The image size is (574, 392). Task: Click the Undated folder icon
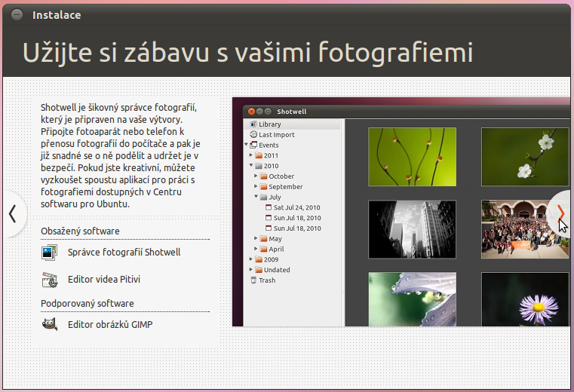coord(259,270)
